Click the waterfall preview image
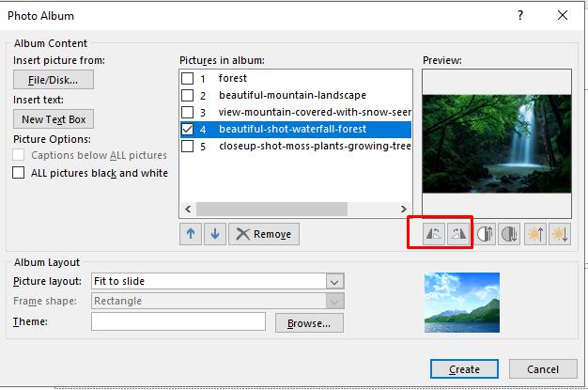Image resolution: width=588 pixels, height=390 pixels. point(497,144)
